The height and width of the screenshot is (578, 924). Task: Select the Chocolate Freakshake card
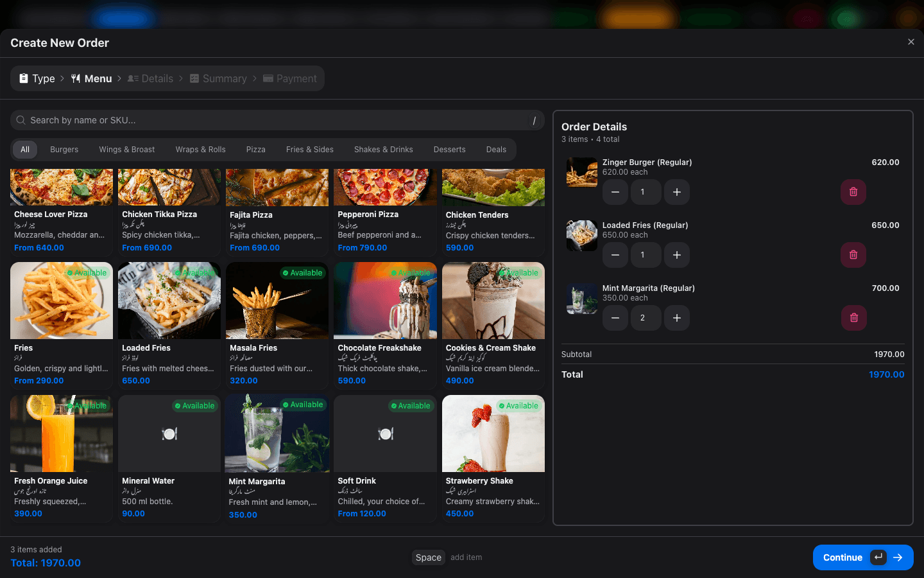[x=385, y=326]
